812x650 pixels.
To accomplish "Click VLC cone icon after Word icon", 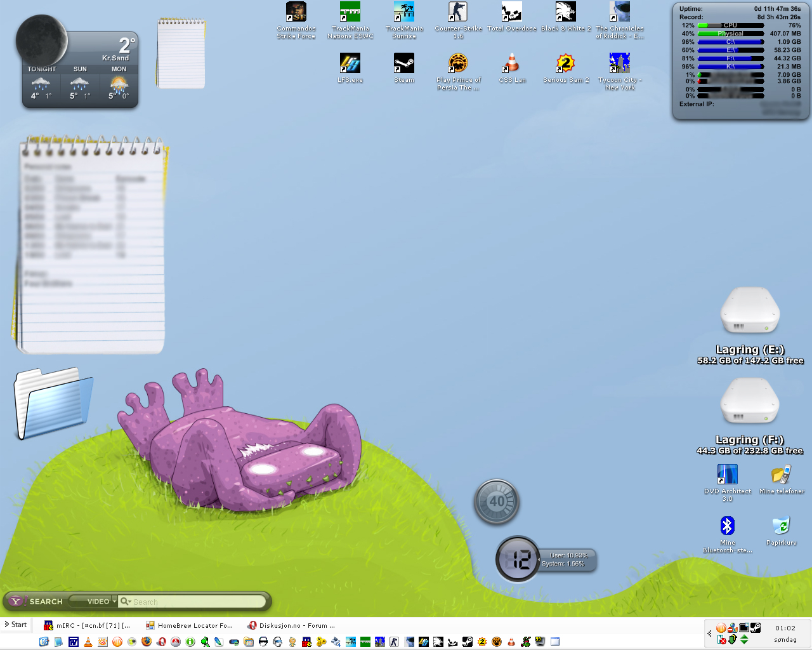I will (88, 642).
